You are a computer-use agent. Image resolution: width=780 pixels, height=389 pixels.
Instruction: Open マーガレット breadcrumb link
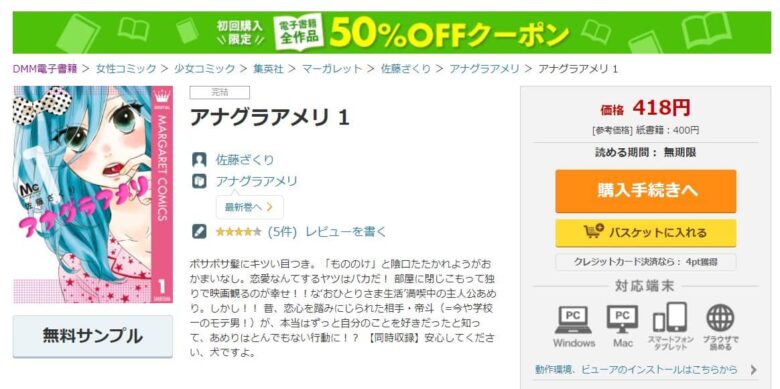[x=332, y=69]
